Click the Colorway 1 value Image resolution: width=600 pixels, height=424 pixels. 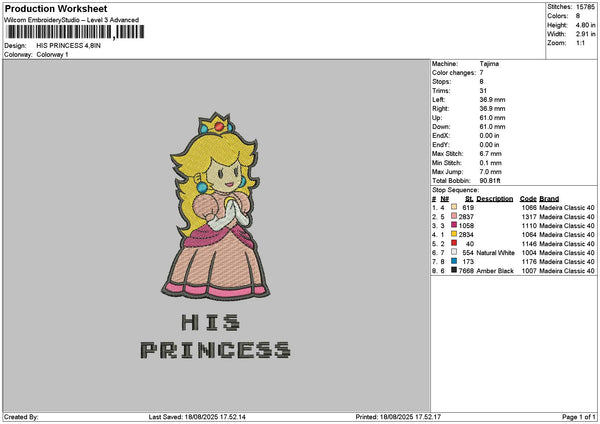click(x=52, y=55)
